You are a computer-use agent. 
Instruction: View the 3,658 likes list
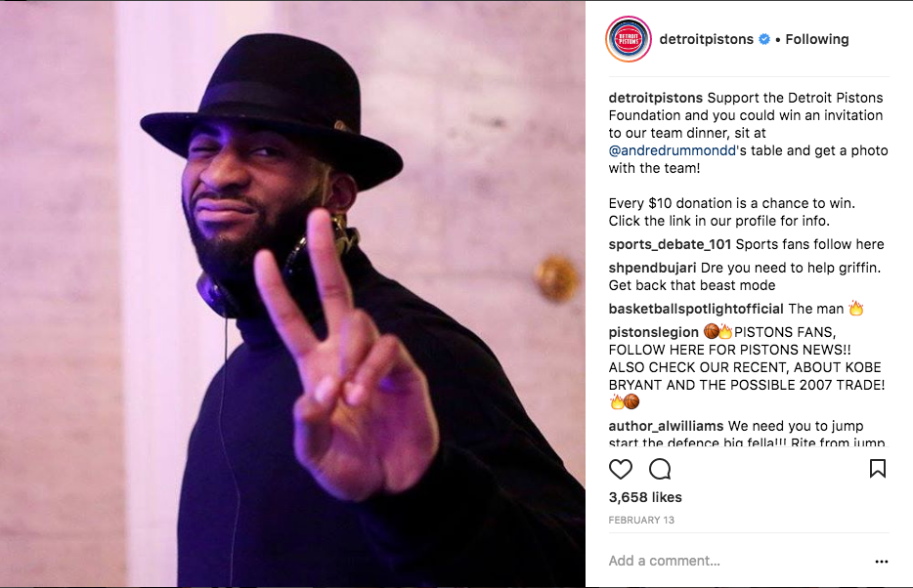645,497
